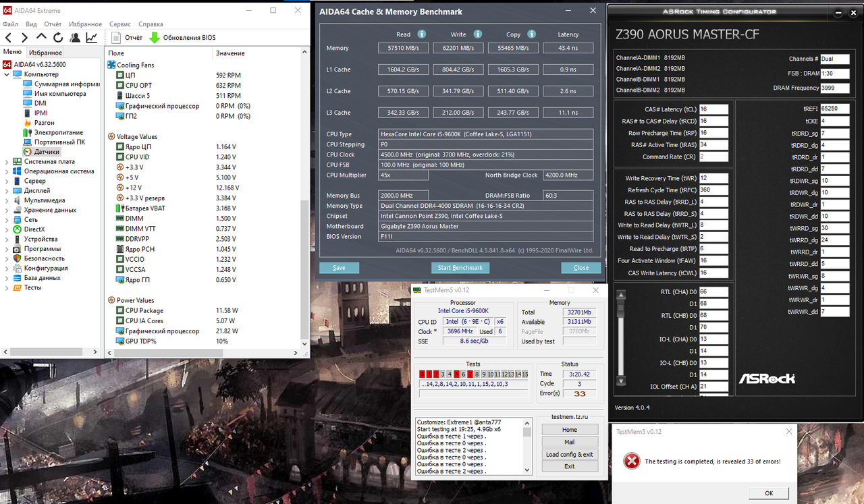Select Датчики sensors tree item
This screenshot has height=504, width=864.
pyautogui.click(x=41, y=152)
